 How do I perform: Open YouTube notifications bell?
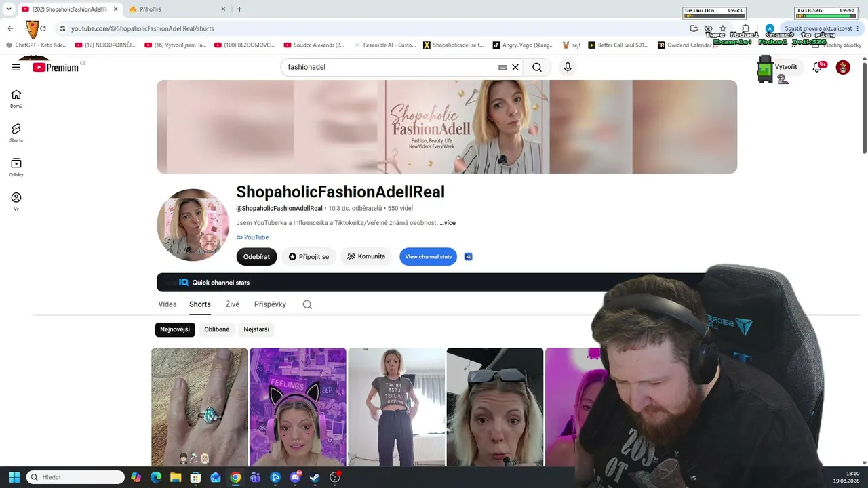click(818, 67)
